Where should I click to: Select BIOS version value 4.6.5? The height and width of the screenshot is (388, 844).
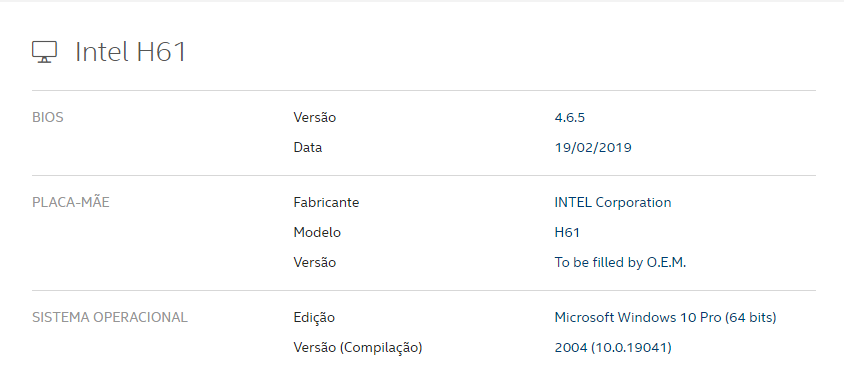[569, 117]
